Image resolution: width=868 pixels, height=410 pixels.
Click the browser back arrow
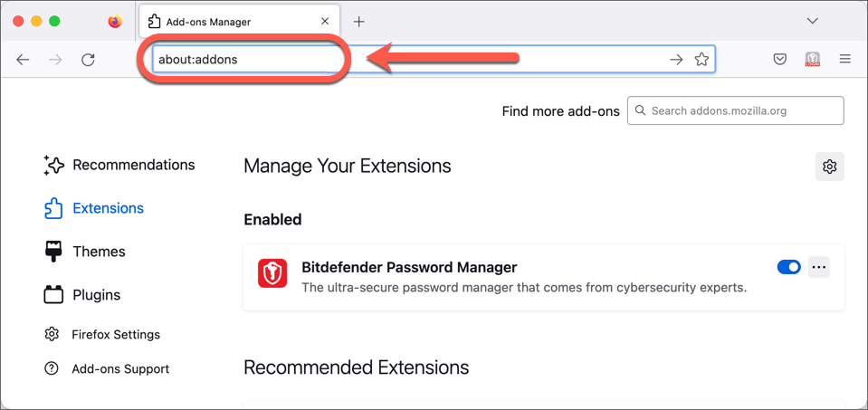pos(23,60)
